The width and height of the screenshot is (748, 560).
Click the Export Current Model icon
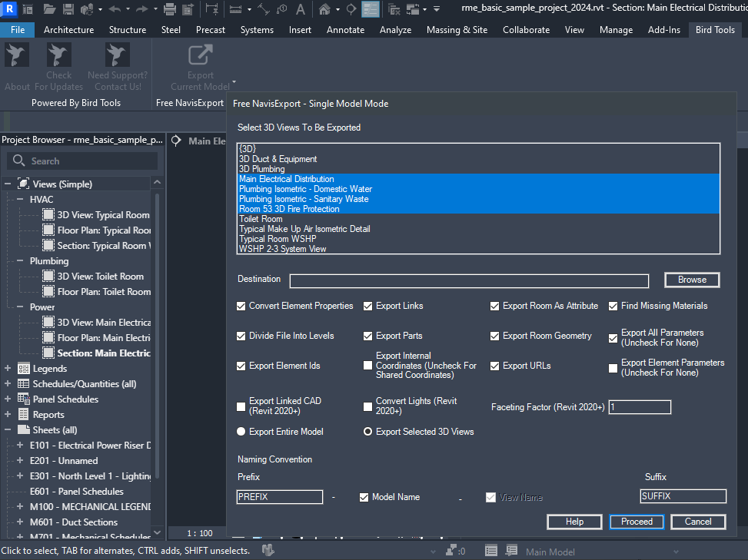click(x=200, y=56)
